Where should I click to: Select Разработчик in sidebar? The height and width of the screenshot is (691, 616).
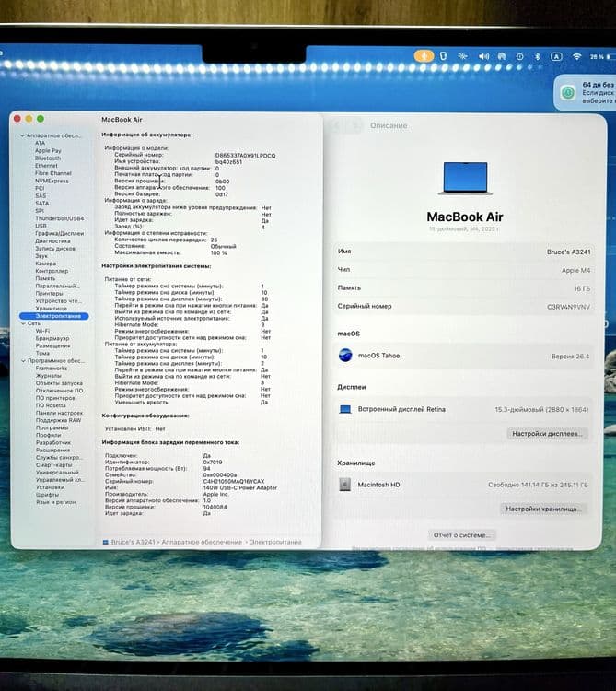click(x=53, y=442)
